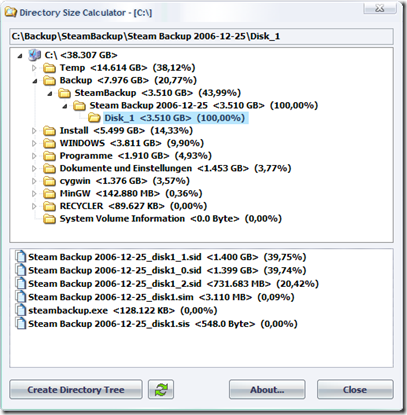The width and height of the screenshot is (407, 415).
Task: Click the WINDOWS folder icon
Action: (49, 143)
